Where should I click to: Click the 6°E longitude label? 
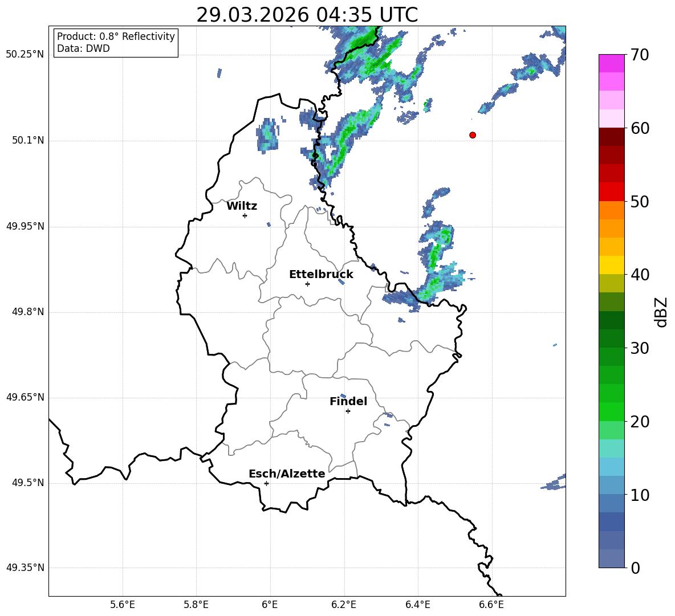pyautogui.click(x=270, y=605)
